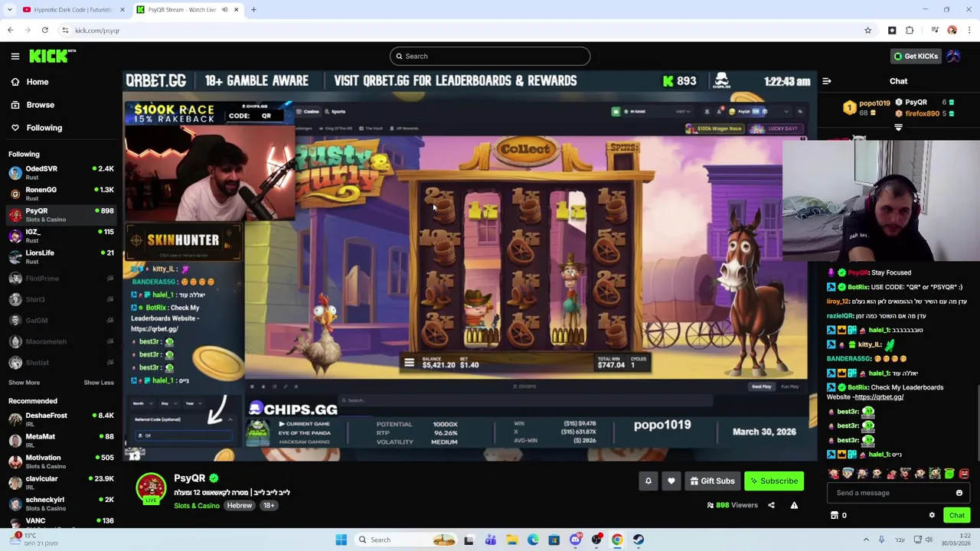Click the taskbar volume icon
980x551 pixels.
[929, 540]
